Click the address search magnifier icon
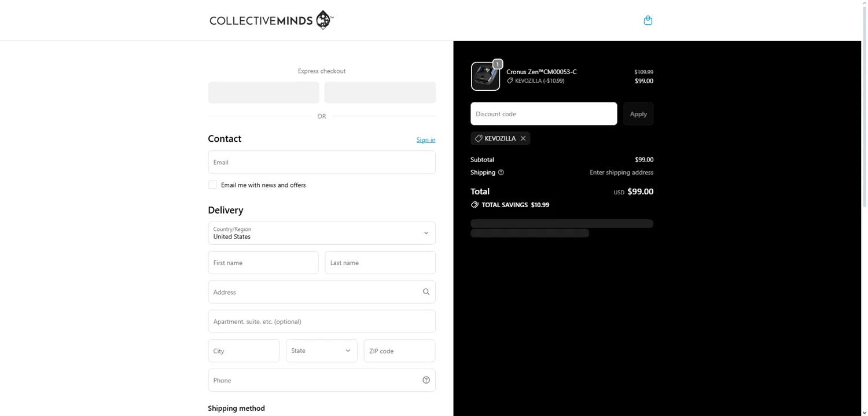This screenshot has height=416, width=868. point(426,292)
